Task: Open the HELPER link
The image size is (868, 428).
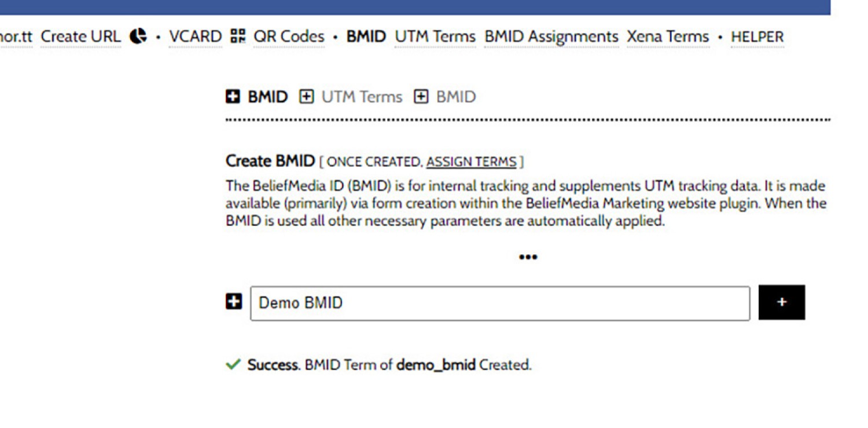Action: pyautogui.click(x=757, y=37)
